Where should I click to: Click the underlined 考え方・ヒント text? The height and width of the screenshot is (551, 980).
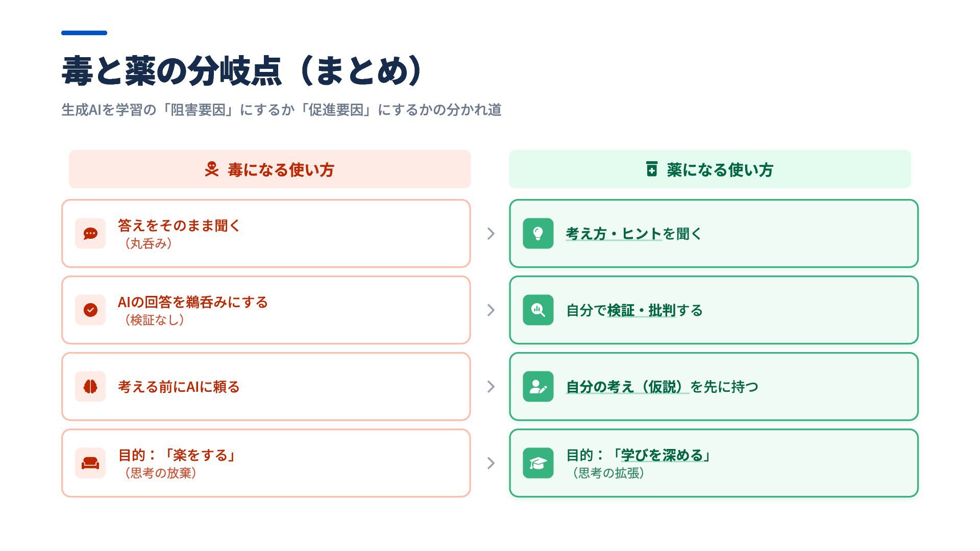[614, 234]
